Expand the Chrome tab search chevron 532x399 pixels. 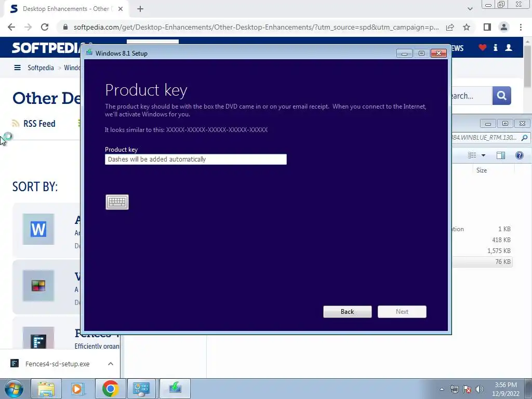click(470, 9)
